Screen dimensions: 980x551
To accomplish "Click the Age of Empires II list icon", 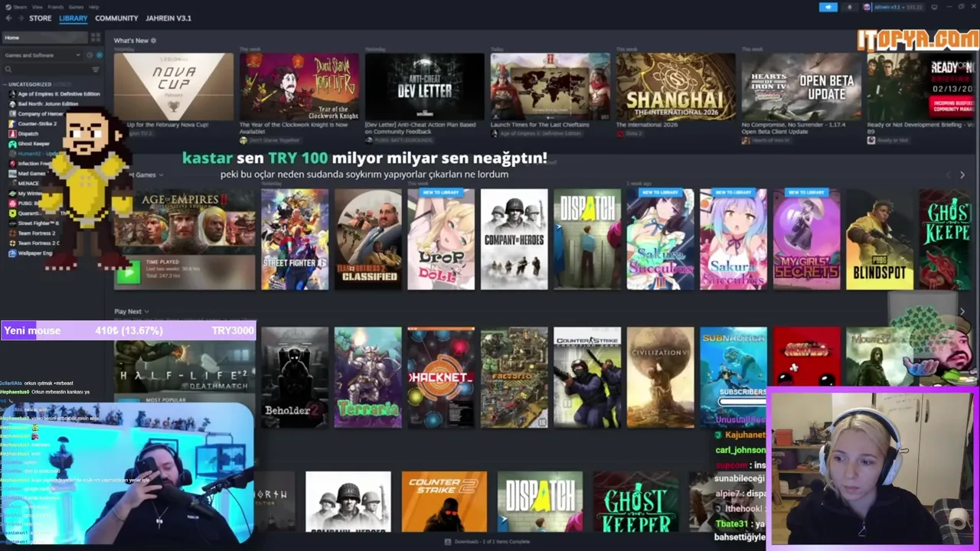I will click(x=12, y=94).
